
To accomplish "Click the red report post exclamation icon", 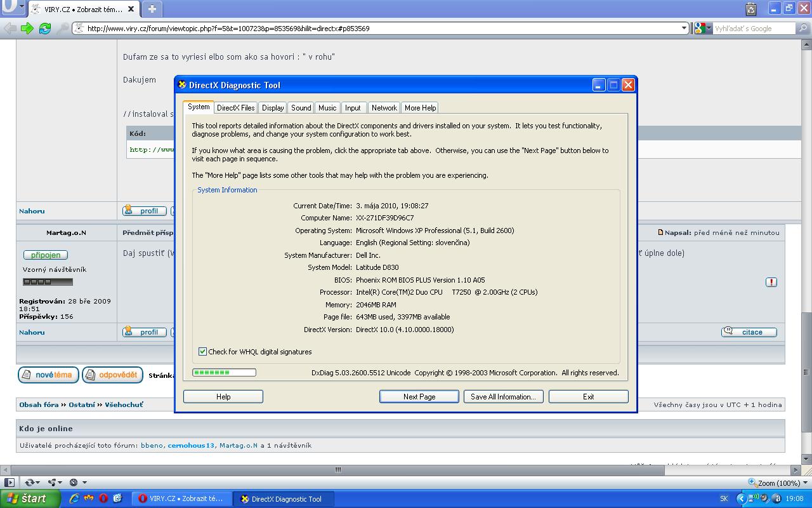I will coord(771,282).
